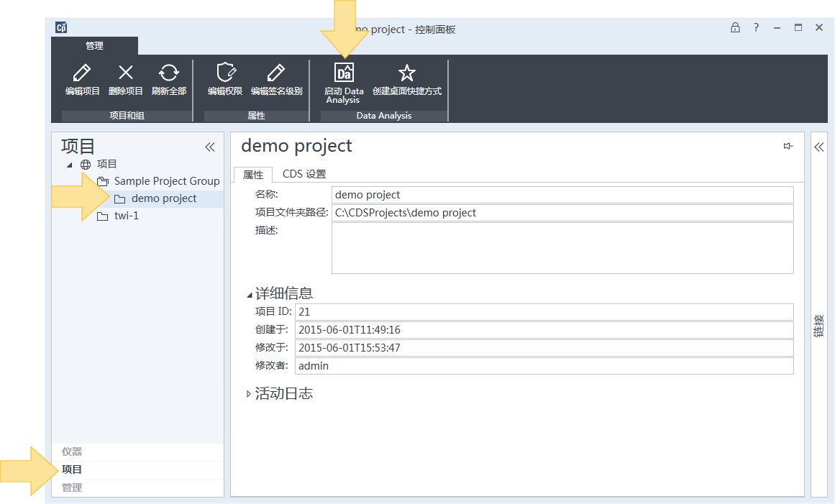Image resolution: width=835 pixels, height=504 pixels.
Task: Expand the 活动日志 section triangle
Action: (248, 394)
